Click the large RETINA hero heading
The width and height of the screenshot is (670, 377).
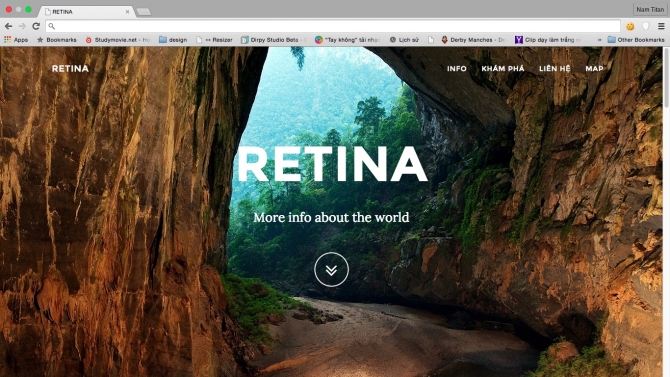(x=332, y=164)
